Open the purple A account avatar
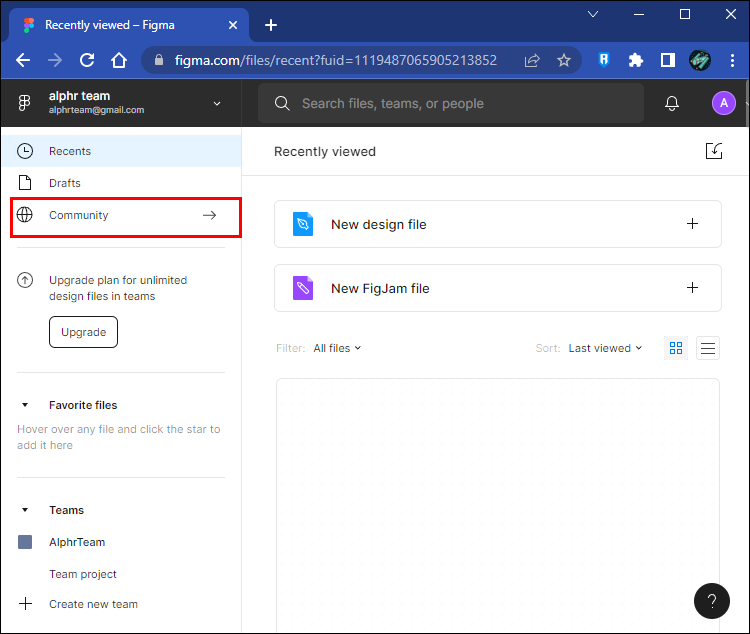The height and width of the screenshot is (634, 750). point(724,103)
